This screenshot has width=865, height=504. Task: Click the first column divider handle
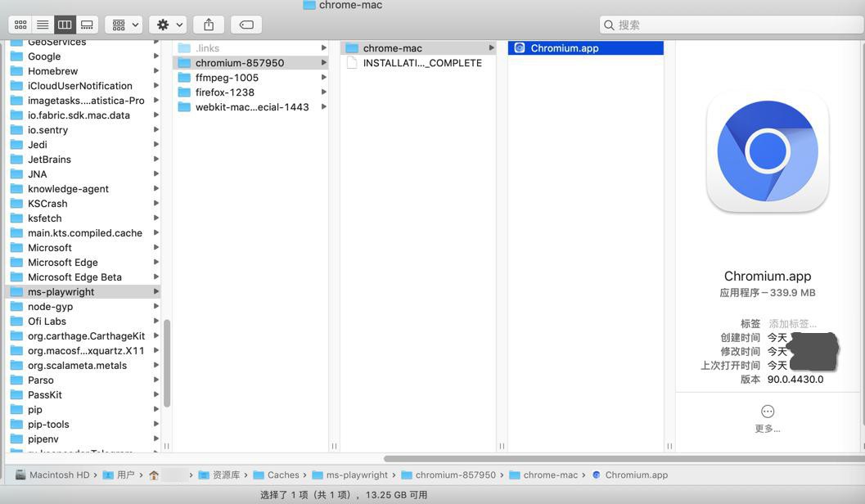(x=167, y=446)
